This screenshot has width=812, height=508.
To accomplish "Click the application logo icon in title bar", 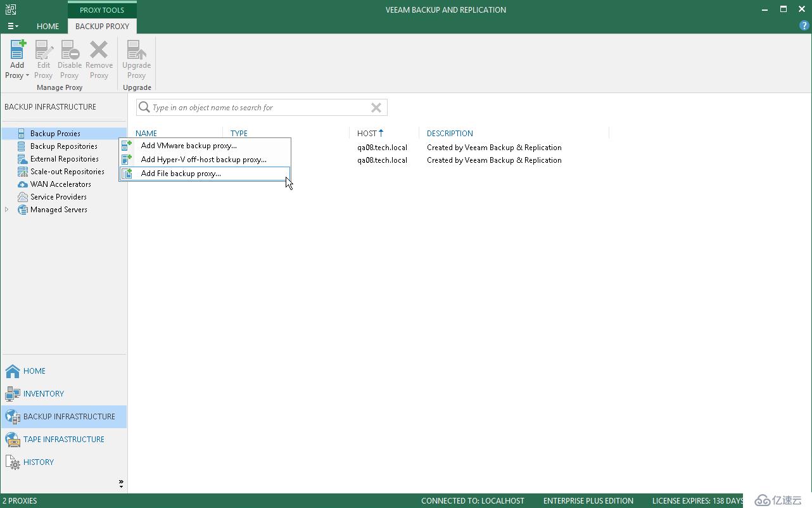I will (11, 10).
